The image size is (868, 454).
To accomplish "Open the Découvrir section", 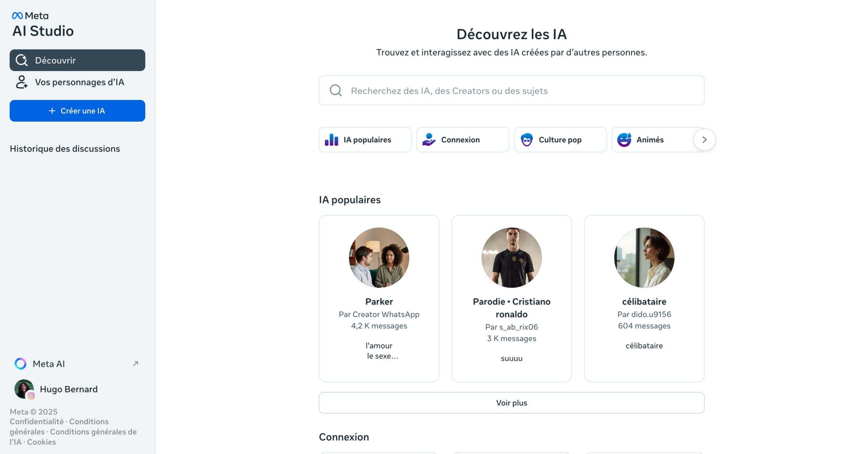I will tap(77, 60).
